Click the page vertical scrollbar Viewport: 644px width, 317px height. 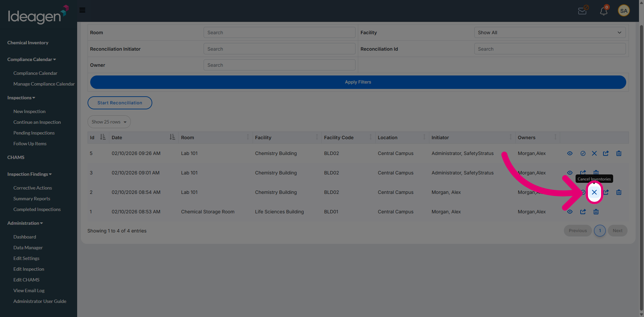(x=641, y=168)
